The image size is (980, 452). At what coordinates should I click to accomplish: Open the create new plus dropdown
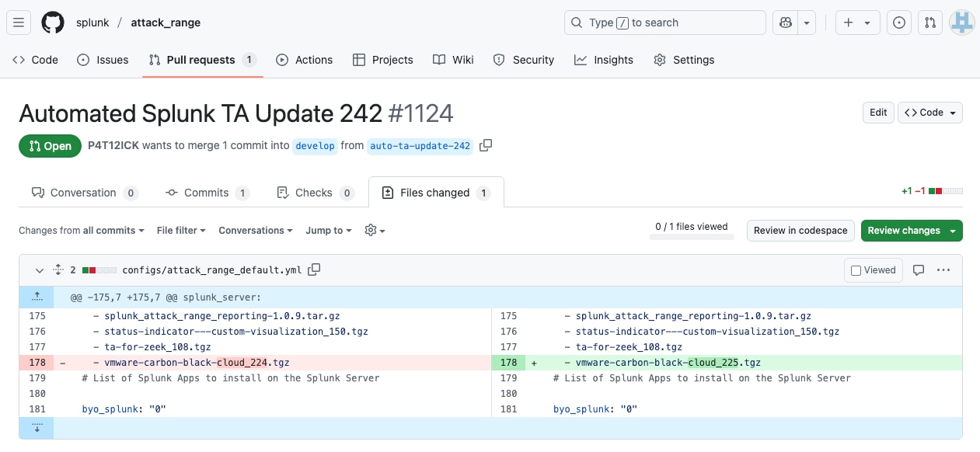pyautogui.click(x=858, y=23)
